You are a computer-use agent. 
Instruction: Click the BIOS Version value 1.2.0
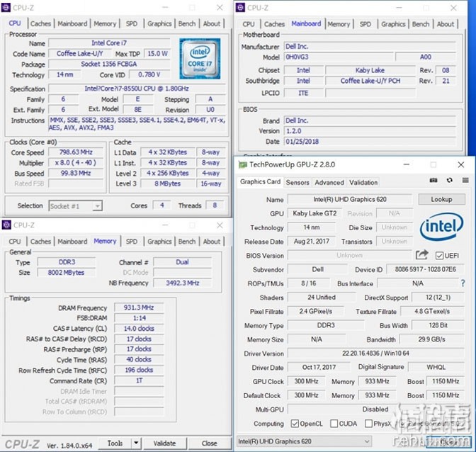(x=370, y=131)
